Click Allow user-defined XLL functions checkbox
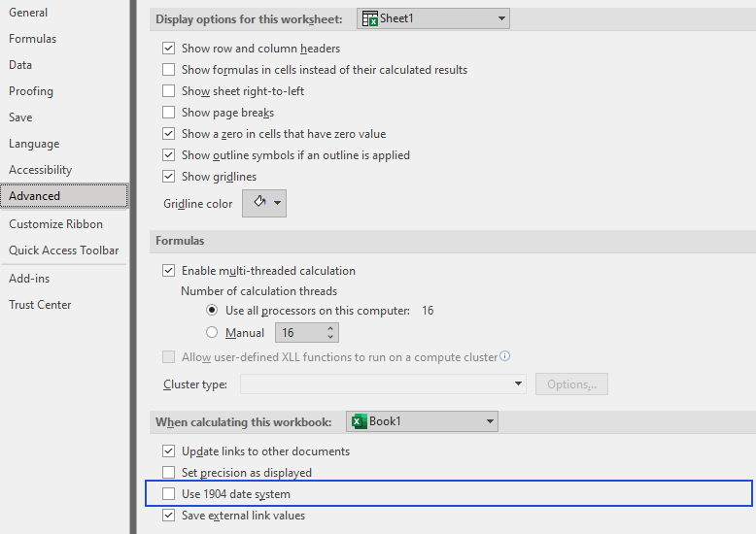The width and height of the screenshot is (756, 534). pyautogui.click(x=168, y=356)
